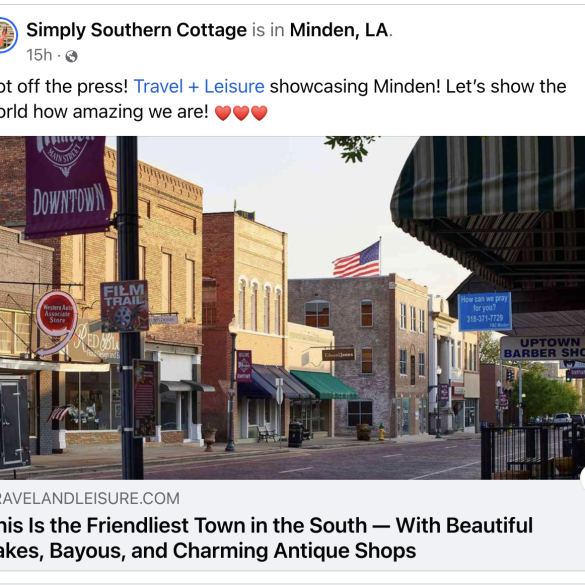Click the link preview card footer area
585x585 pixels.
click(292, 525)
